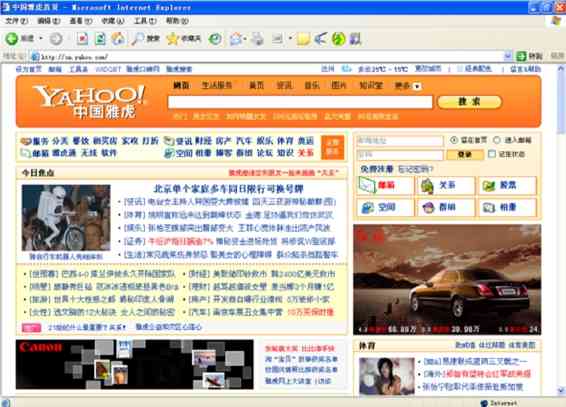Open the 关系 service button with green figure
566x407 pixels.
coord(446,185)
